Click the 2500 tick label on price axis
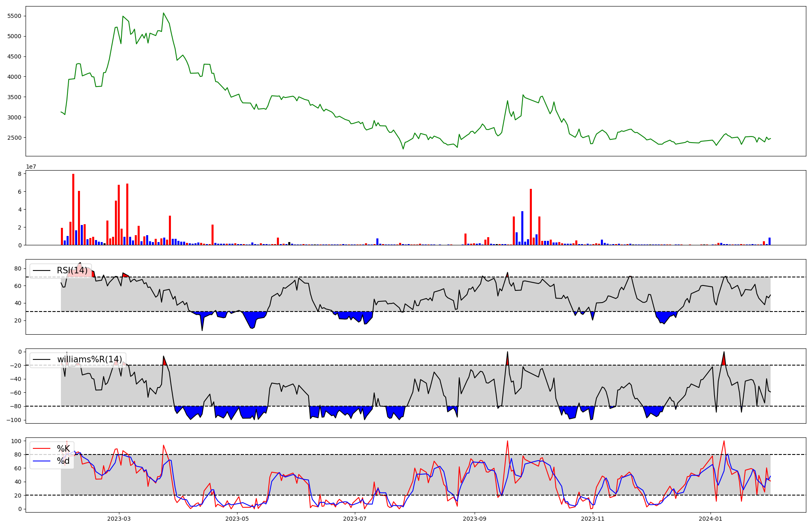The height and width of the screenshot is (528, 812). (15, 138)
